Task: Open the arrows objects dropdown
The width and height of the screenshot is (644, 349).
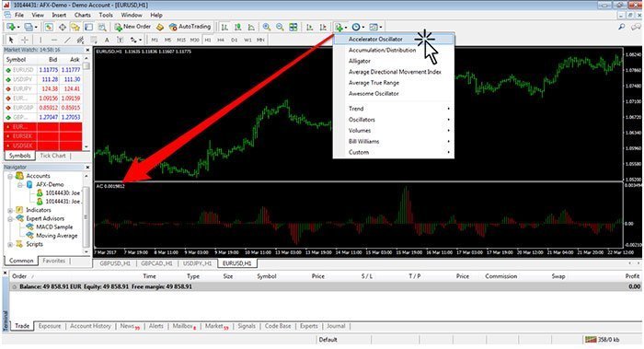Action: [x=135, y=40]
